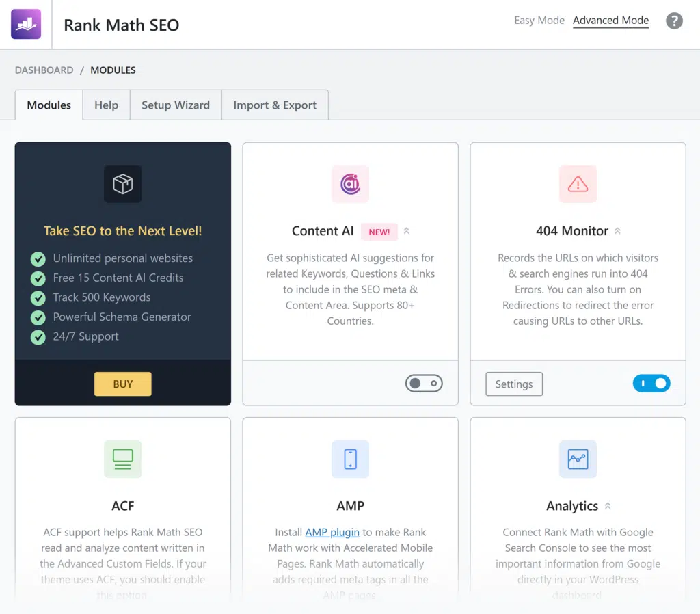
Task: Click the 404 Monitor warning icon
Action: click(578, 184)
